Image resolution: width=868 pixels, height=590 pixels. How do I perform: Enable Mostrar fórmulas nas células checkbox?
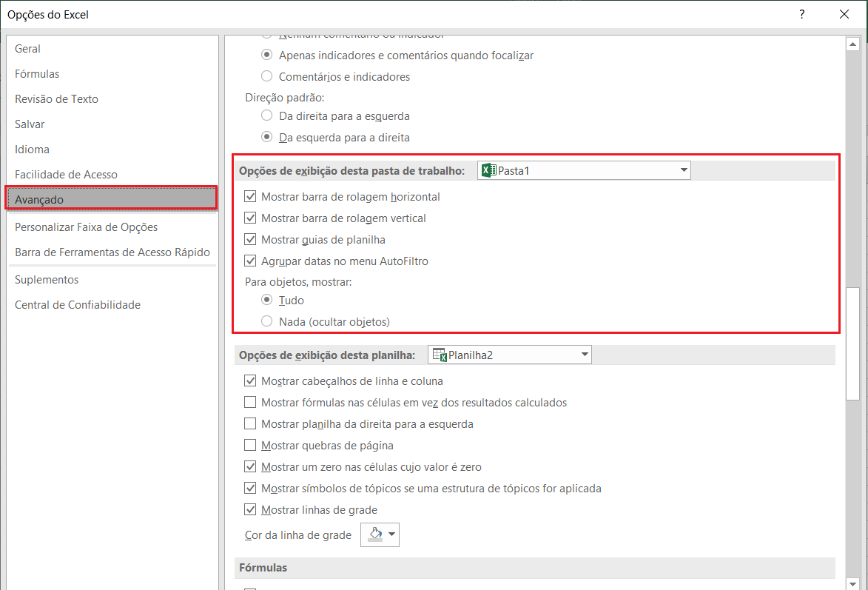(250, 403)
